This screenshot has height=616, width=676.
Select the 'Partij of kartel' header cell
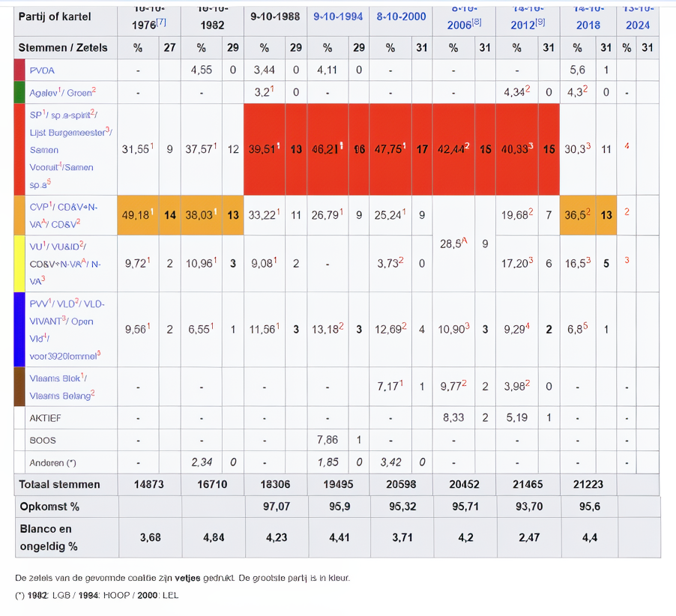[65, 20]
